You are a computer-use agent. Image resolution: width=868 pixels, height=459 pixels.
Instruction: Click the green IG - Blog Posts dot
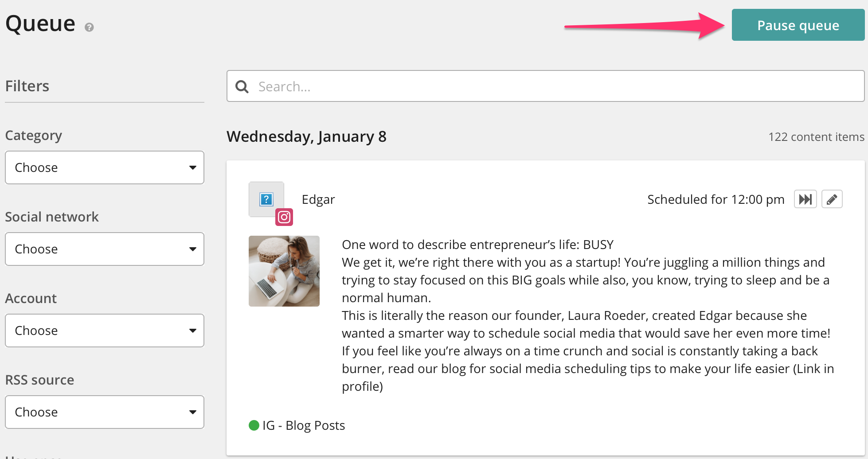(254, 425)
